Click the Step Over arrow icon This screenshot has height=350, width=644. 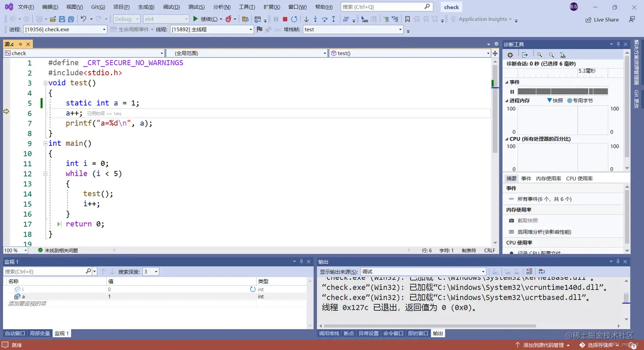(325, 19)
